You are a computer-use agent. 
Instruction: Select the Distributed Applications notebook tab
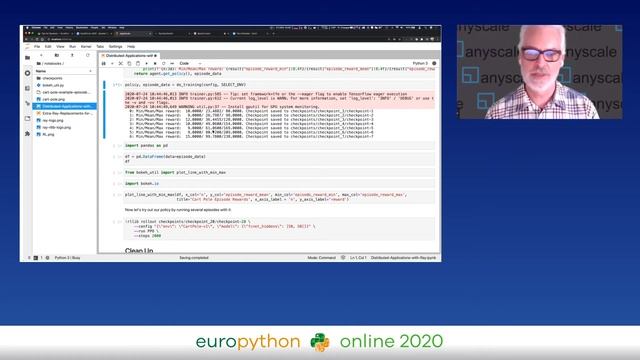pos(129,56)
